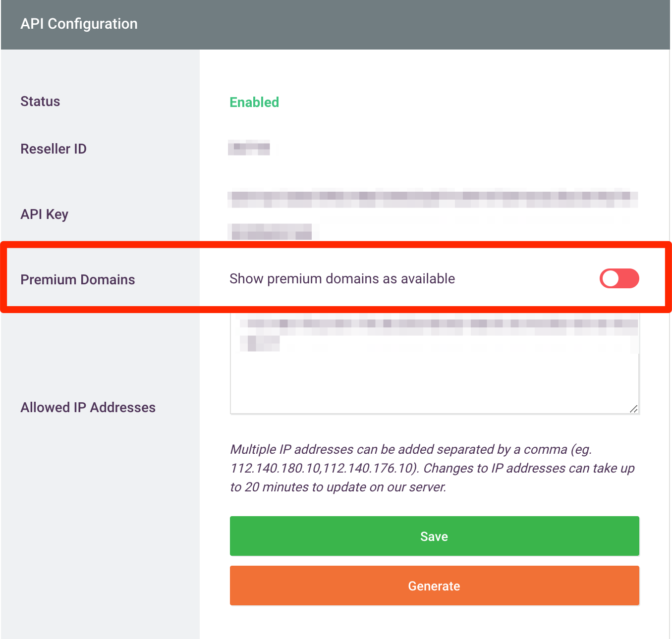Image resolution: width=672 pixels, height=639 pixels.
Task: Click the Reseller ID label
Action: pyautogui.click(x=54, y=149)
